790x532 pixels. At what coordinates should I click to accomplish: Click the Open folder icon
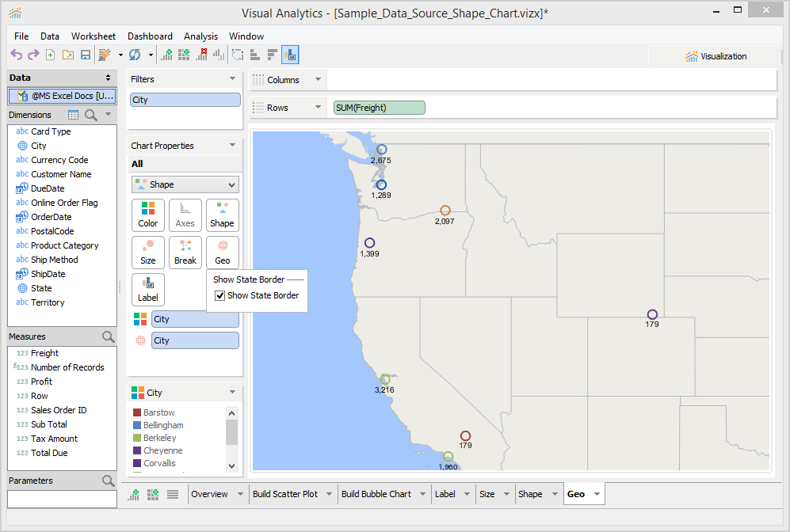67,55
